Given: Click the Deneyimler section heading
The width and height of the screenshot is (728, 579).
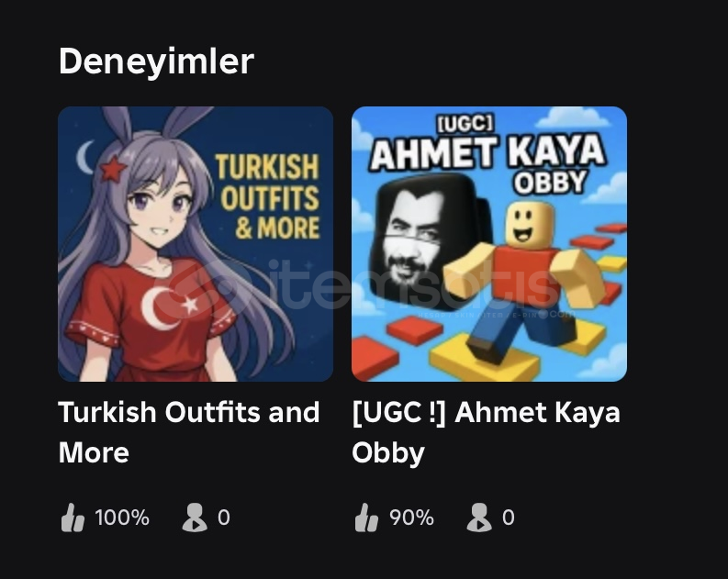Looking at the screenshot, I should (x=156, y=61).
